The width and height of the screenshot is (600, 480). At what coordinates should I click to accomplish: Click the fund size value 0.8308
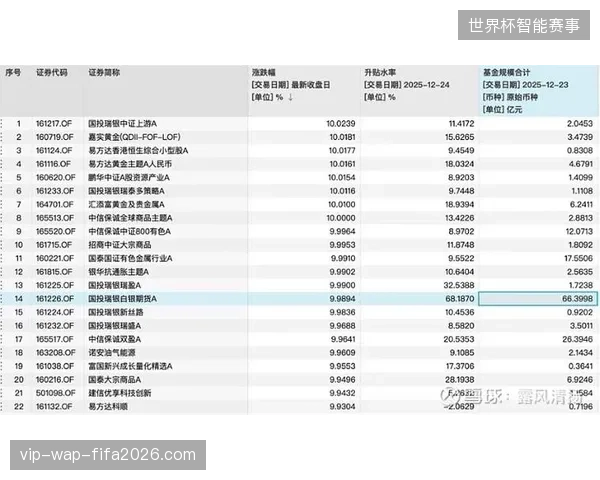pyautogui.click(x=580, y=150)
